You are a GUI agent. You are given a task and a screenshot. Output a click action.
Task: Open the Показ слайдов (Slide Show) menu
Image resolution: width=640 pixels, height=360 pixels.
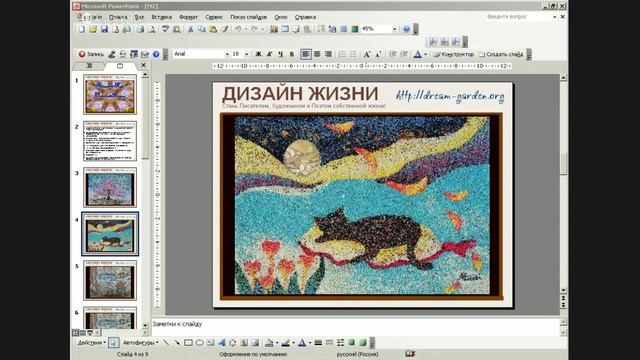click(x=248, y=17)
